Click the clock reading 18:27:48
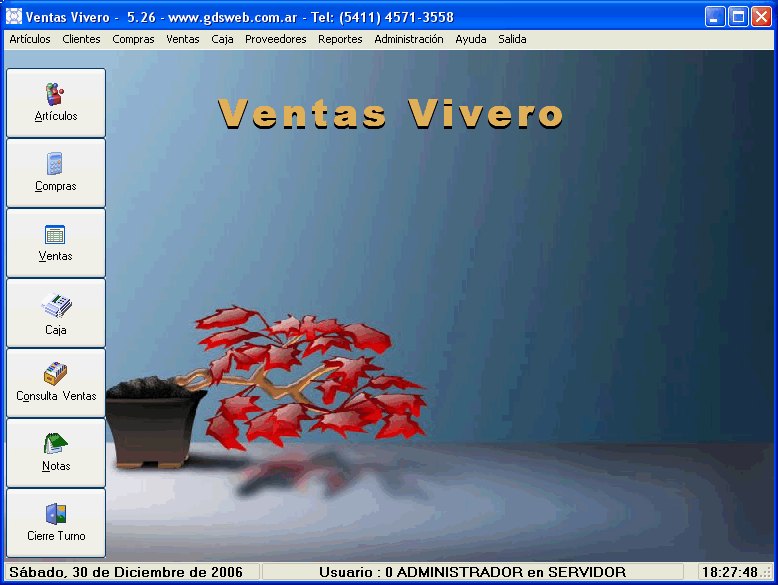Image resolution: width=778 pixels, height=585 pixels. 729,572
